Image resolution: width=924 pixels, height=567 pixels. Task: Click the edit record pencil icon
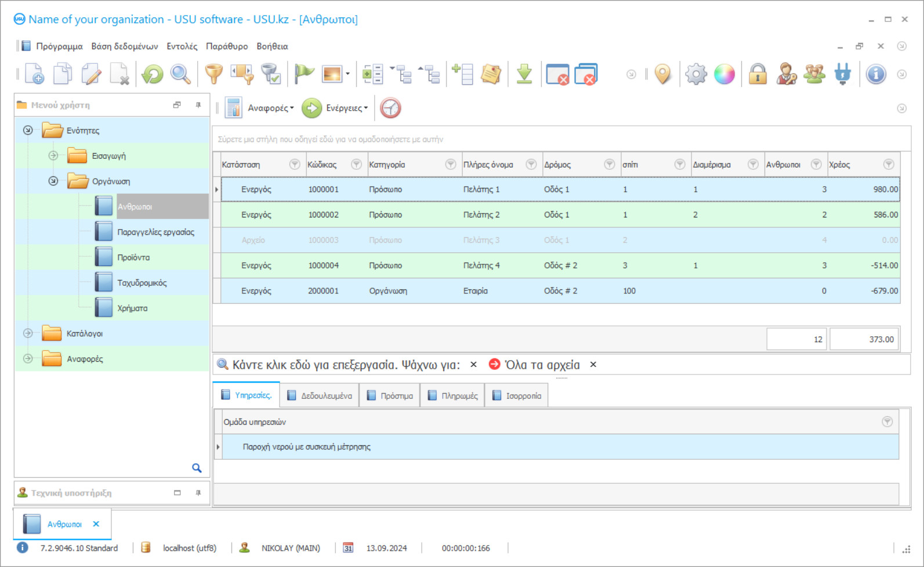(91, 74)
